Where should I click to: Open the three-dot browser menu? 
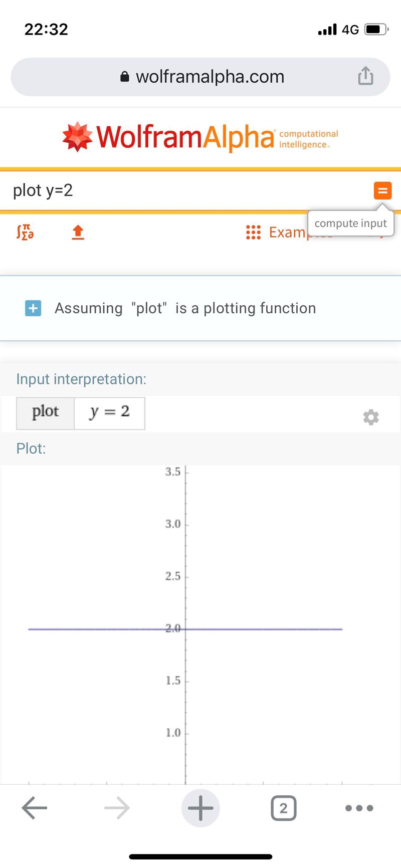pyautogui.click(x=359, y=808)
